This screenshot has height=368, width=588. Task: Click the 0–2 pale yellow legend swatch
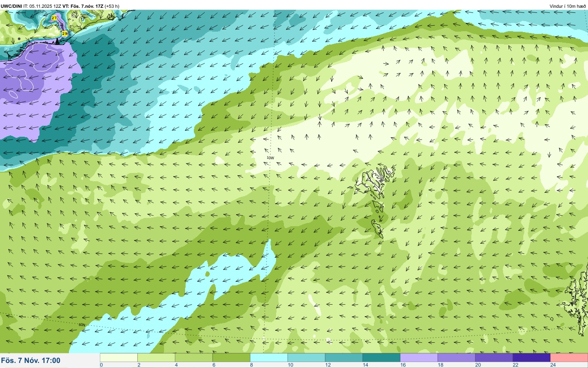click(x=119, y=357)
